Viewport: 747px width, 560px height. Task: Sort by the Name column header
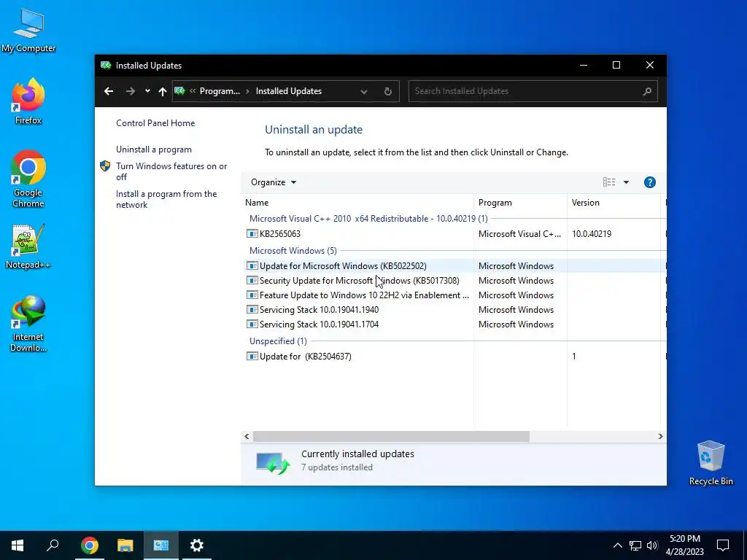tap(357, 203)
